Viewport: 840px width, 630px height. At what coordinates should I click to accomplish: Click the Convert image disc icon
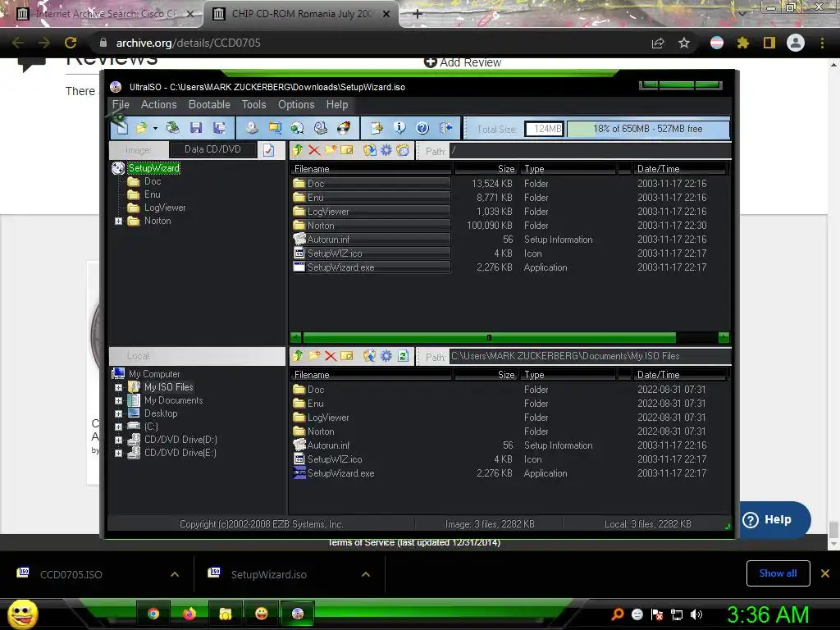[x=297, y=127]
